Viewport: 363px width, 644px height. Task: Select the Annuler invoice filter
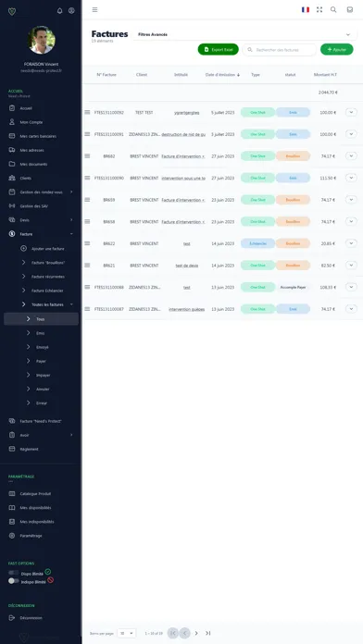click(x=41, y=389)
